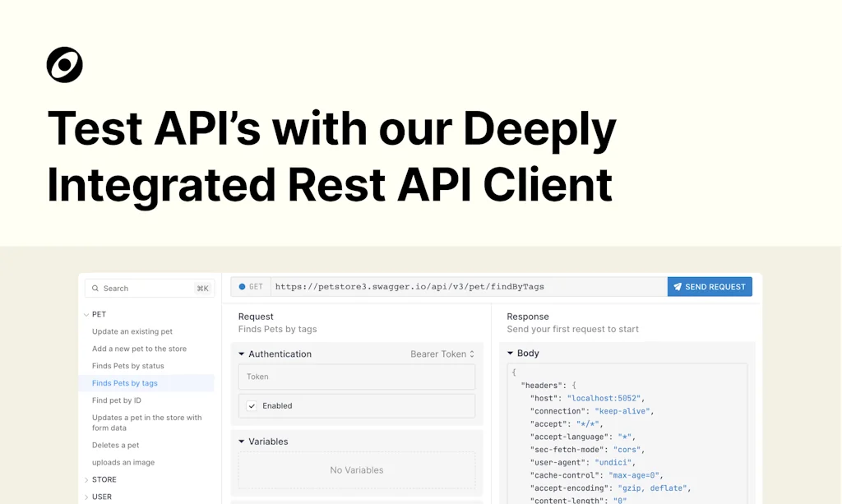Collapse the Variables section

click(x=242, y=442)
